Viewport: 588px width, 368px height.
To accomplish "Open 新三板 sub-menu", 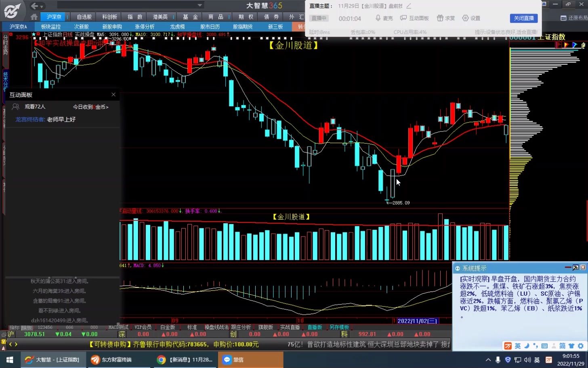I will pos(275,27).
